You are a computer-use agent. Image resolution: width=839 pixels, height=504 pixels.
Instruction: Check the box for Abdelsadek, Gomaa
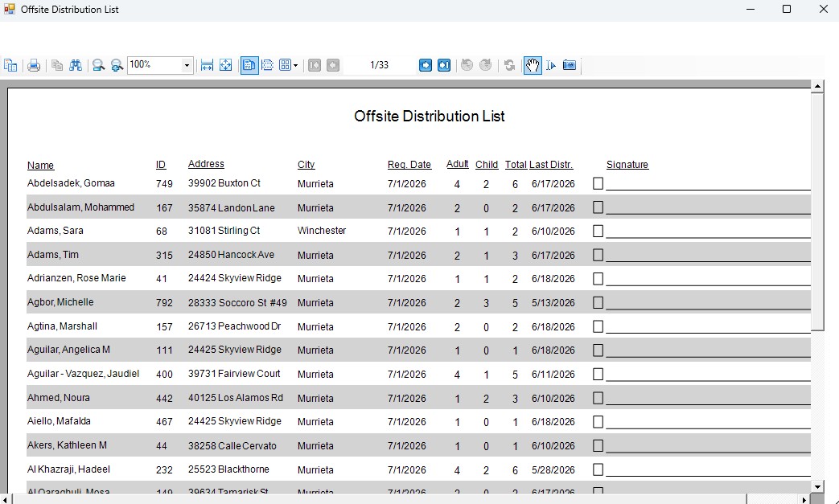tap(598, 183)
